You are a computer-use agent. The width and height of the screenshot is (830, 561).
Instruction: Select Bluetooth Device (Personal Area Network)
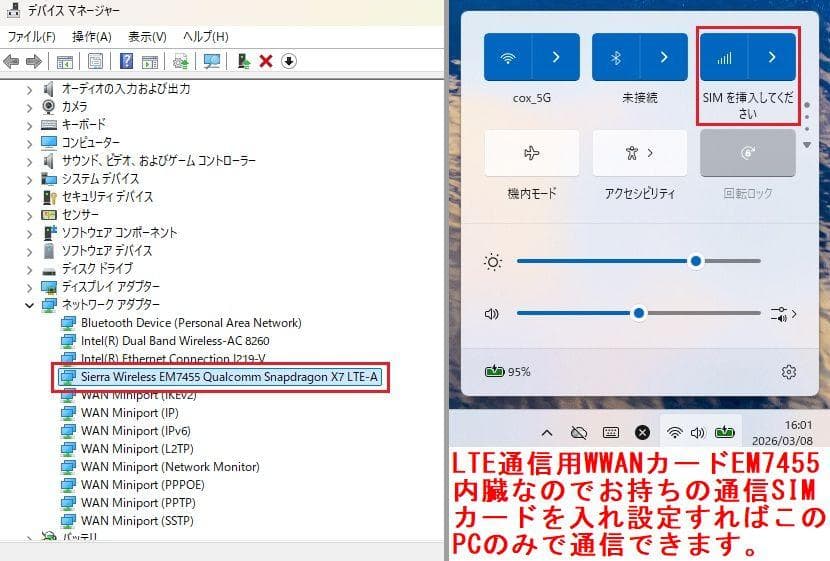pos(191,323)
